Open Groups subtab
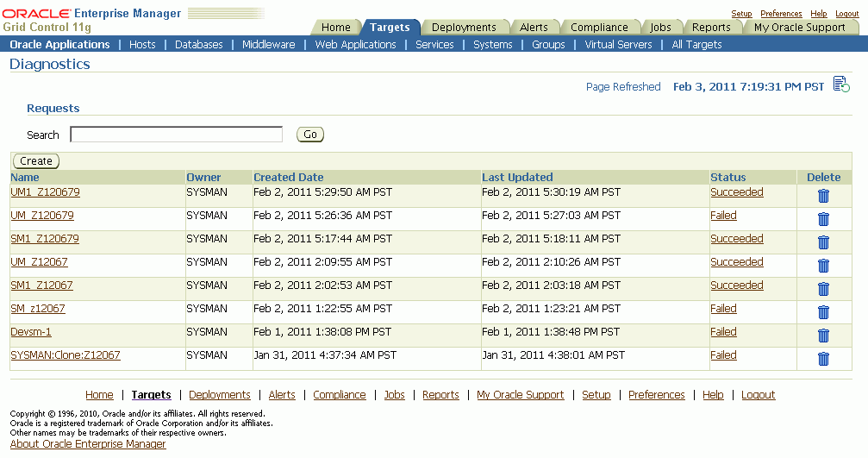Image resolution: width=868 pixels, height=458 pixels. pyautogui.click(x=548, y=44)
